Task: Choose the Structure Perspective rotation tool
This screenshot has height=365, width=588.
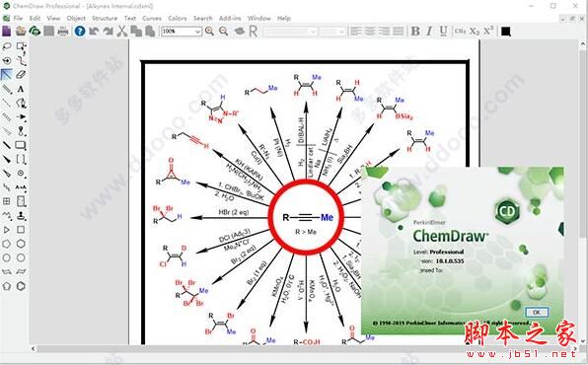Action: (7, 60)
